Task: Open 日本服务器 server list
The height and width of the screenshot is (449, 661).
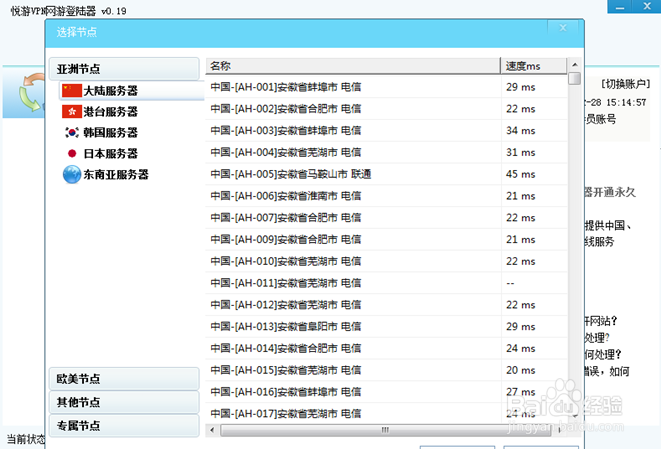Action: point(110,154)
